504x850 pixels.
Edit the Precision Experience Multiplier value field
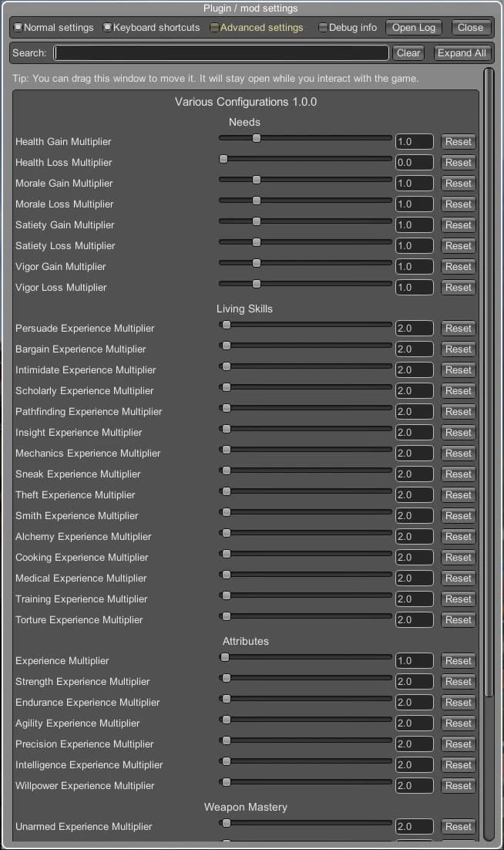coord(414,744)
